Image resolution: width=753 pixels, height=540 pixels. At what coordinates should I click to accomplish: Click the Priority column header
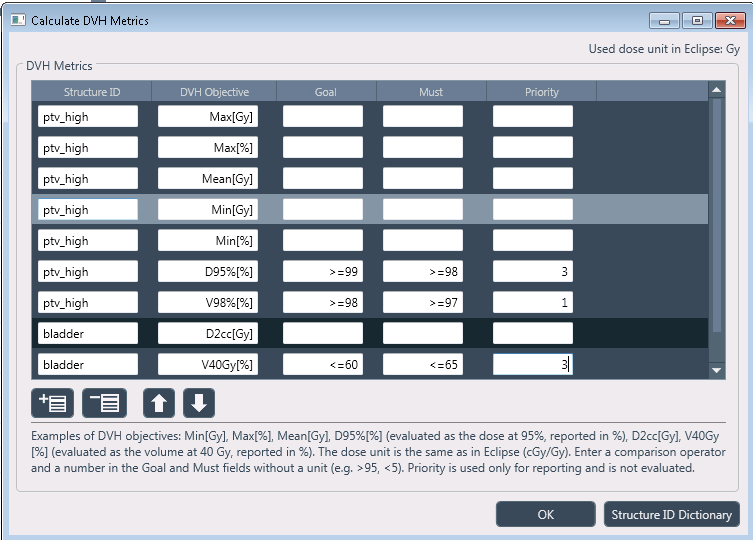[541, 92]
